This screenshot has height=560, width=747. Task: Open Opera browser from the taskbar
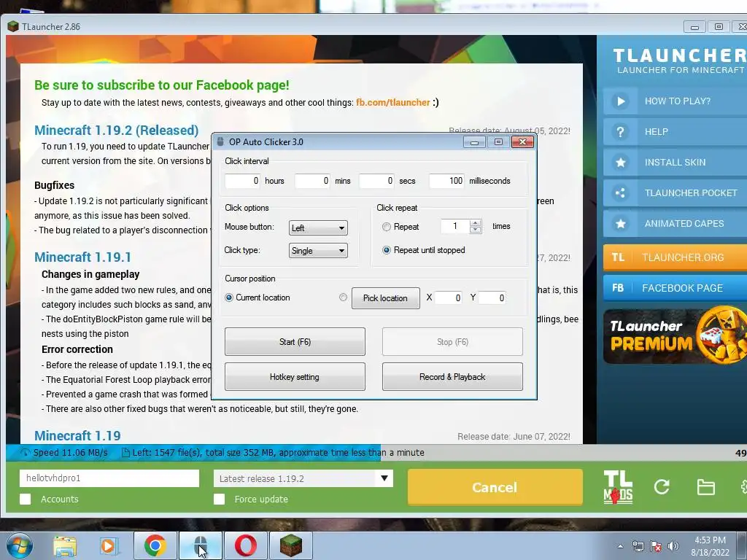245,545
